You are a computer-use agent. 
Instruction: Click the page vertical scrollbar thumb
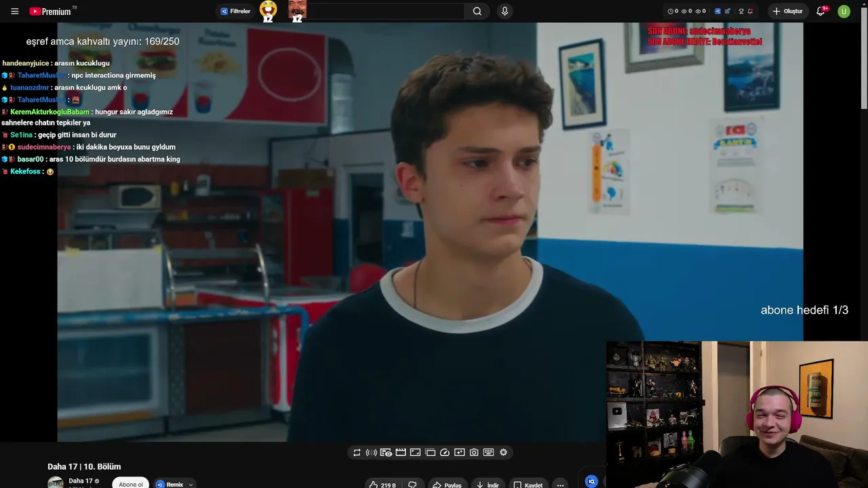[x=864, y=58]
